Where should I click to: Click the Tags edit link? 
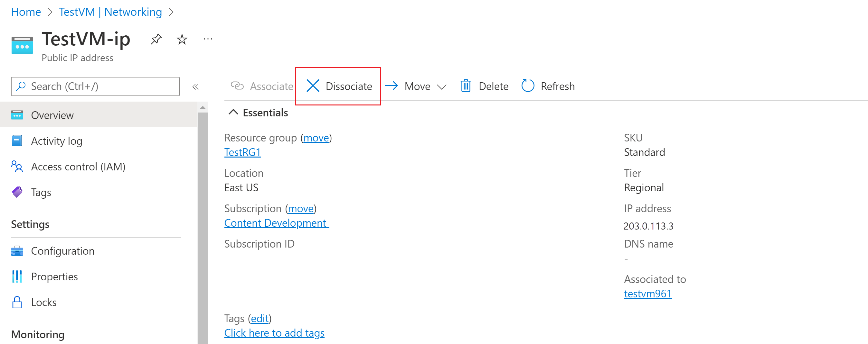click(x=260, y=318)
